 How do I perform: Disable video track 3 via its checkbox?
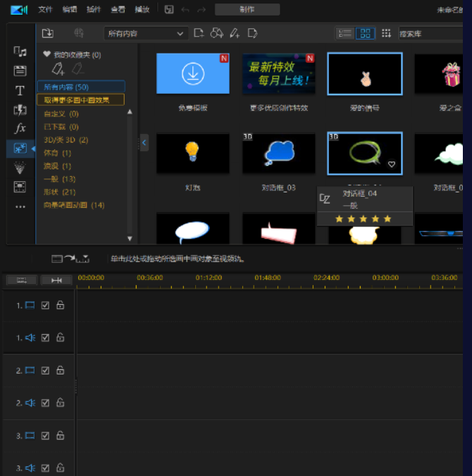[x=46, y=435]
